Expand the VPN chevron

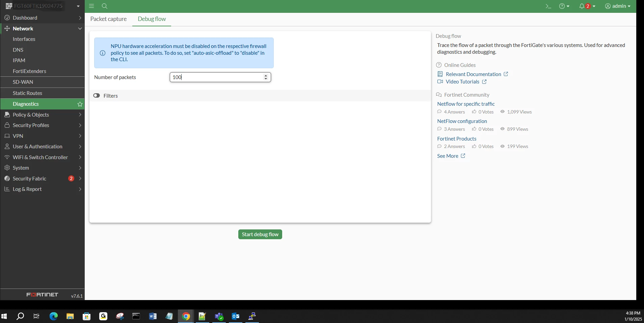click(x=80, y=136)
